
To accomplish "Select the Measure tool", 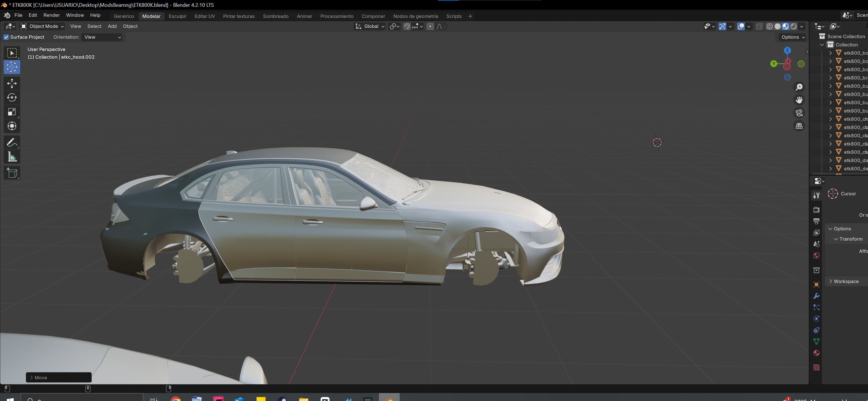I will coord(12,157).
